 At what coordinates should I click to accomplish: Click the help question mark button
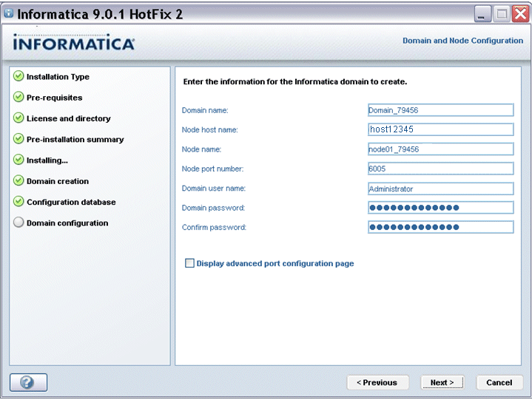point(28,382)
